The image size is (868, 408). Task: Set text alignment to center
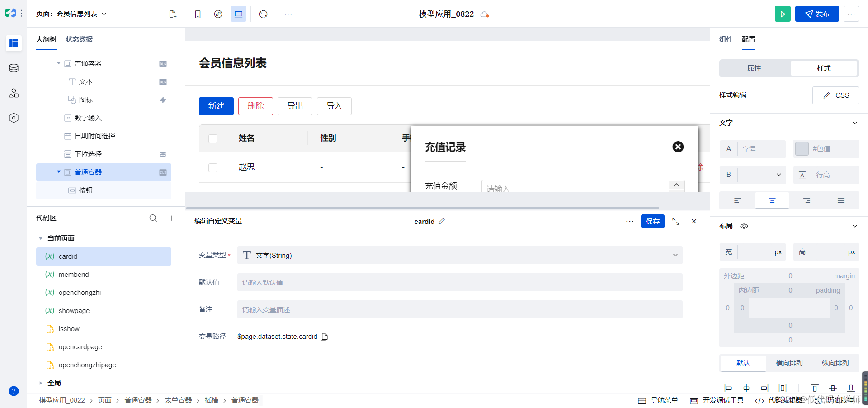(772, 200)
